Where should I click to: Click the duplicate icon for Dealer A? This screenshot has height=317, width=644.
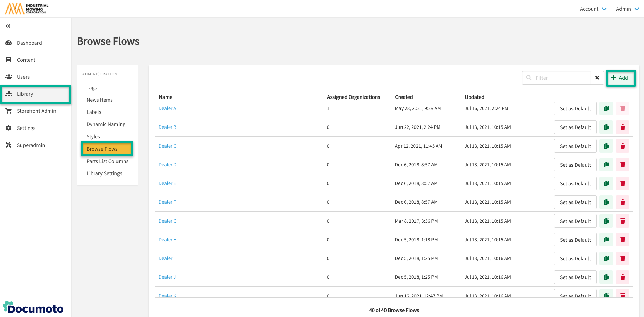[606, 108]
